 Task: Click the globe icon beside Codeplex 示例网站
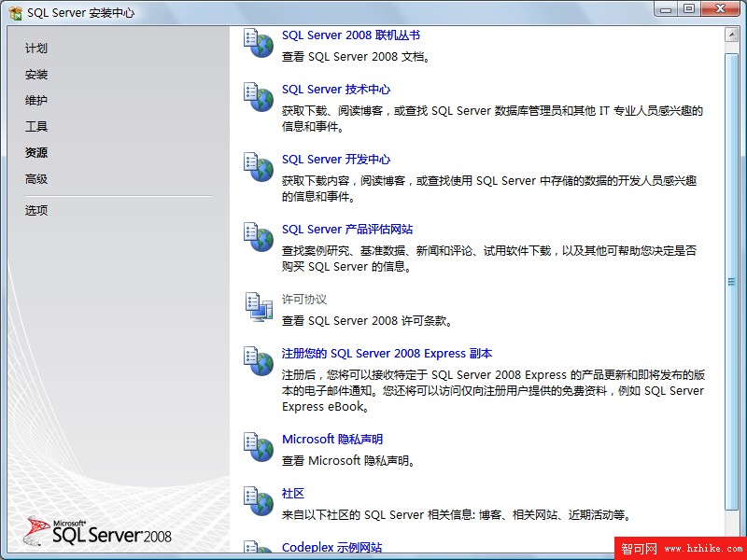click(259, 549)
